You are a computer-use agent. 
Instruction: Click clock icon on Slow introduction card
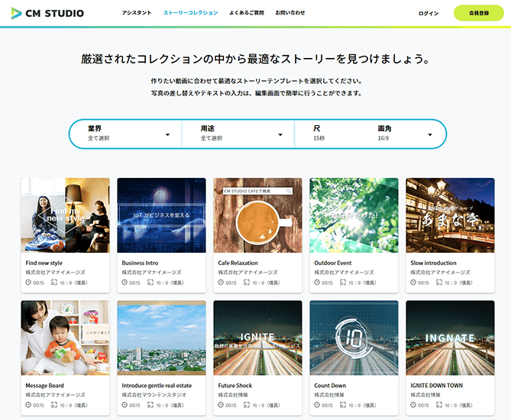pos(413,283)
